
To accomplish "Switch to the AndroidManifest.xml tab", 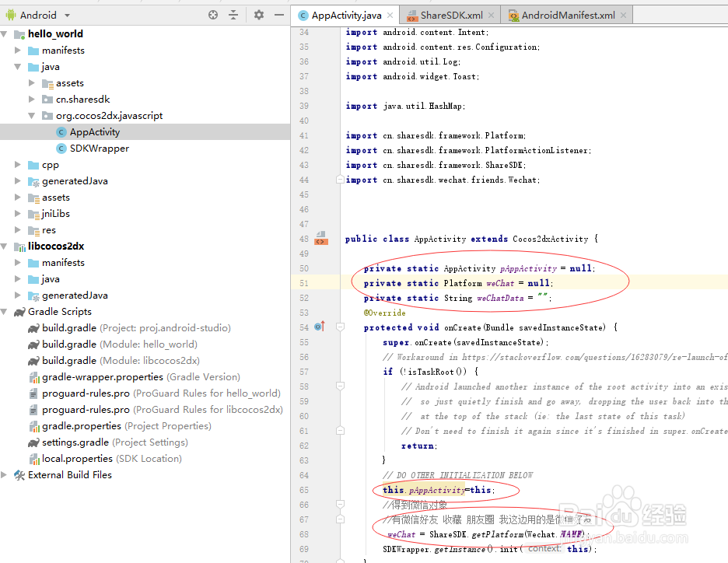I will [x=568, y=16].
